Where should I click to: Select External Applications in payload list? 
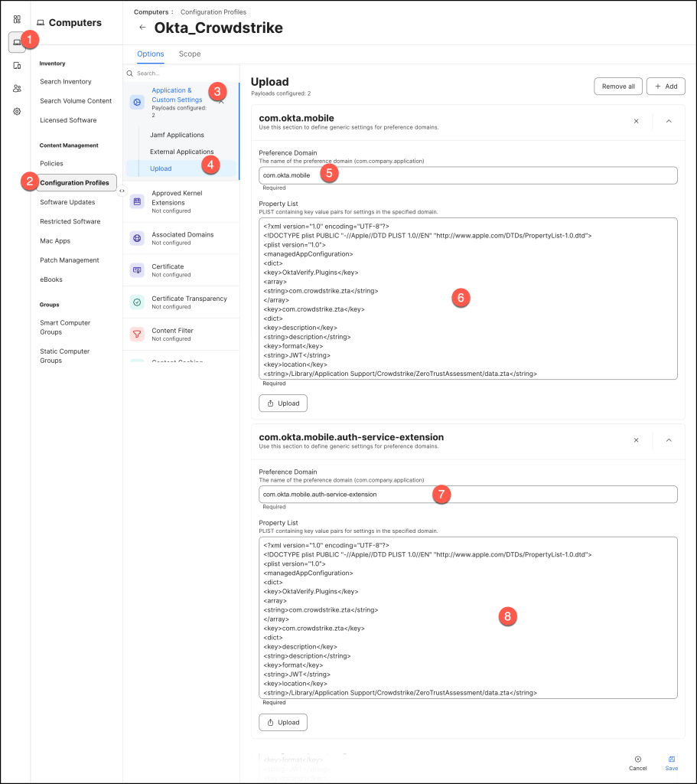[181, 152]
